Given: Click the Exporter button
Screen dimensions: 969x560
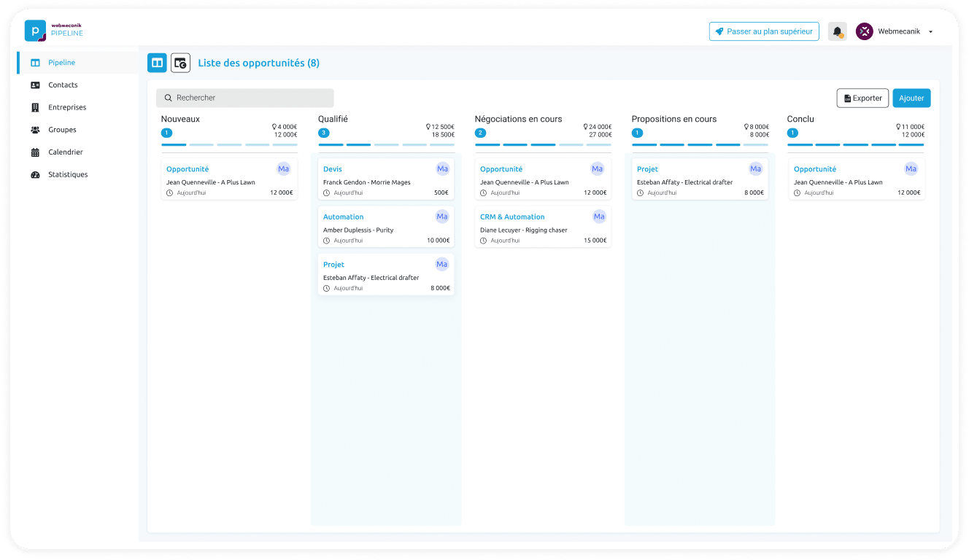Looking at the screenshot, I should pyautogui.click(x=862, y=98).
